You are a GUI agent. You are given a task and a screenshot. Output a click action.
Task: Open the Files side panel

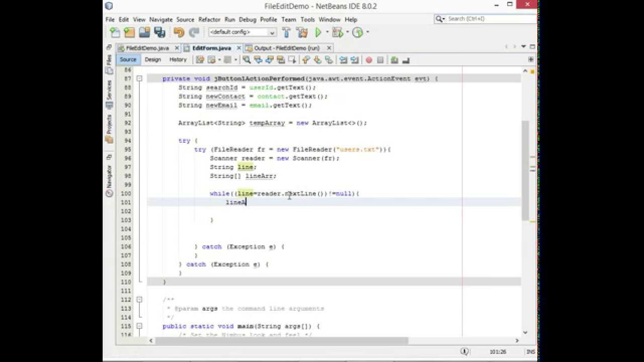point(109,65)
